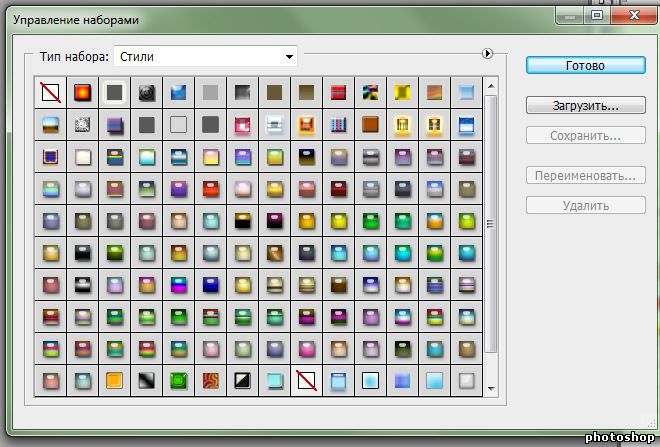Close the Управление наборами dialog window

633,16
